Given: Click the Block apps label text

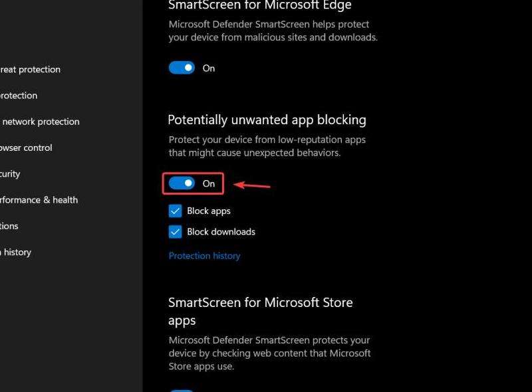Looking at the screenshot, I should [x=209, y=211].
